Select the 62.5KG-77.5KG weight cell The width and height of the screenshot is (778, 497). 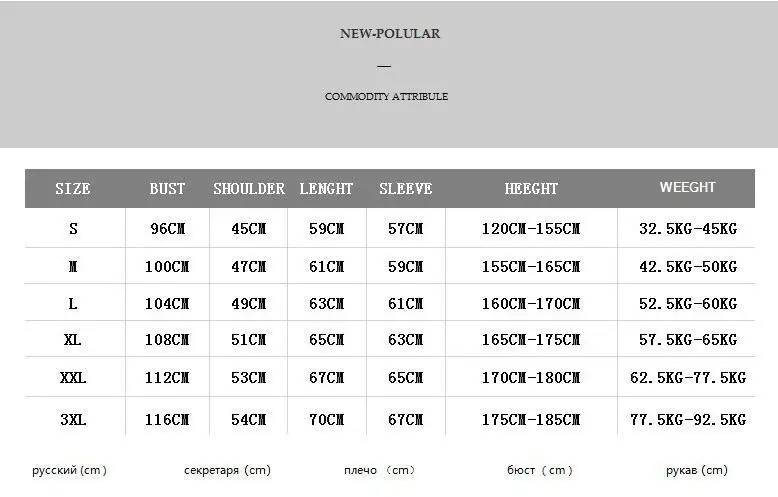687,378
